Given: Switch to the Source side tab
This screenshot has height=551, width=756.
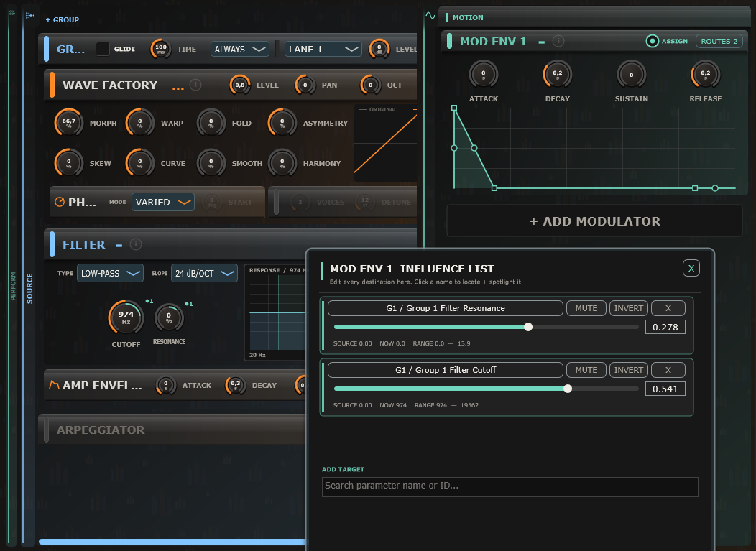Looking at the screenshot, I should (x=29, y=289).
